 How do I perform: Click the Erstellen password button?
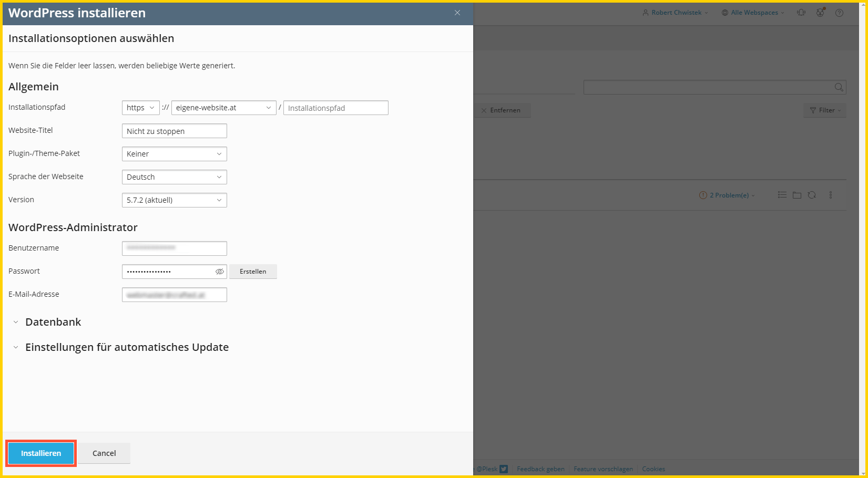(x=253, y=272)
